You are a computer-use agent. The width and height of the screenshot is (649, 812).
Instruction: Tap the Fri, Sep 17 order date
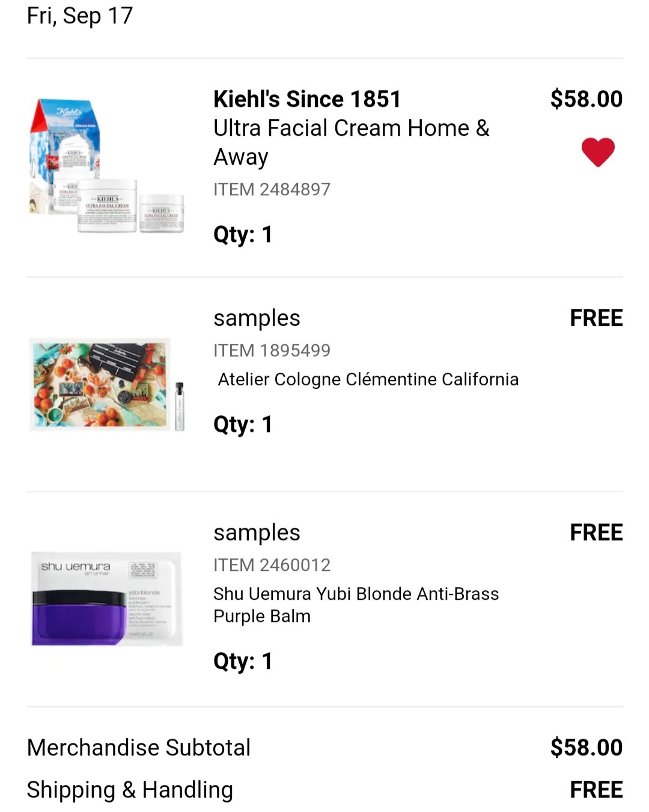80,16
